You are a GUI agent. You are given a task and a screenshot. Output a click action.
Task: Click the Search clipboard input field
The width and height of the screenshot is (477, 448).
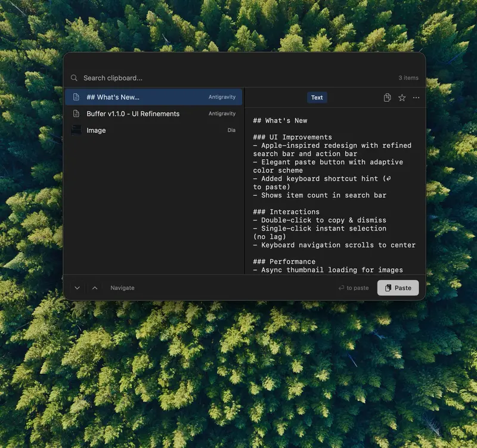click(x=237, y=78)
